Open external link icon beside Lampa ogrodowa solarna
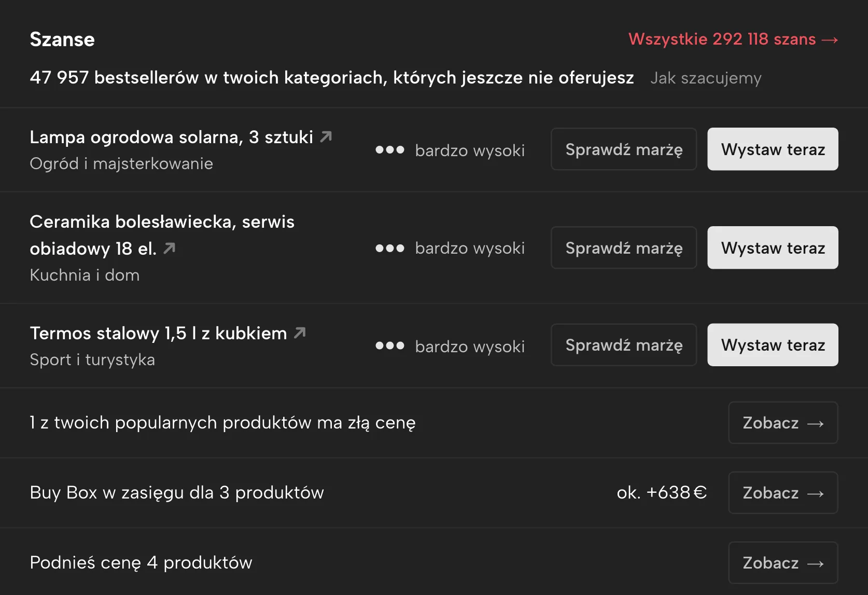This screenshot has height=595, width=868. click(326, 137)
